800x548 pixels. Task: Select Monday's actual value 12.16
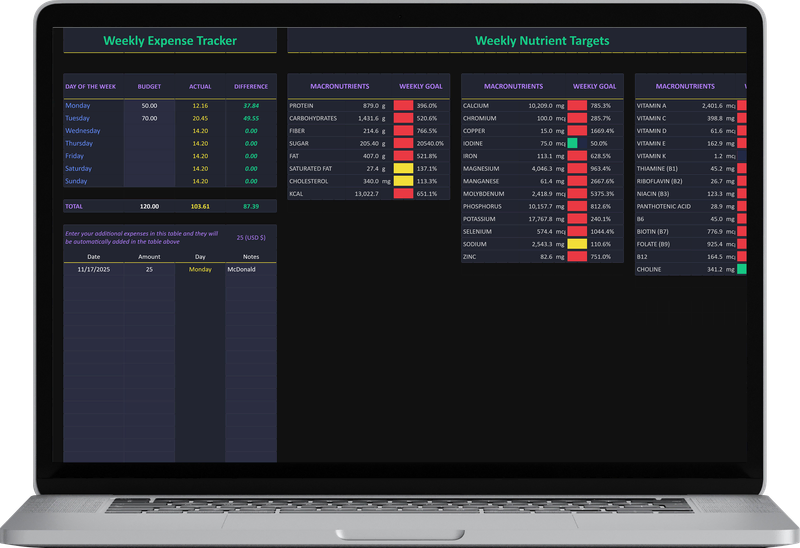(x=200, y=106)
